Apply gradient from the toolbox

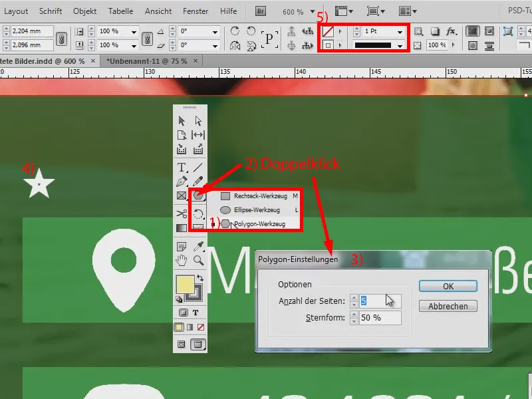click(190, 327)
